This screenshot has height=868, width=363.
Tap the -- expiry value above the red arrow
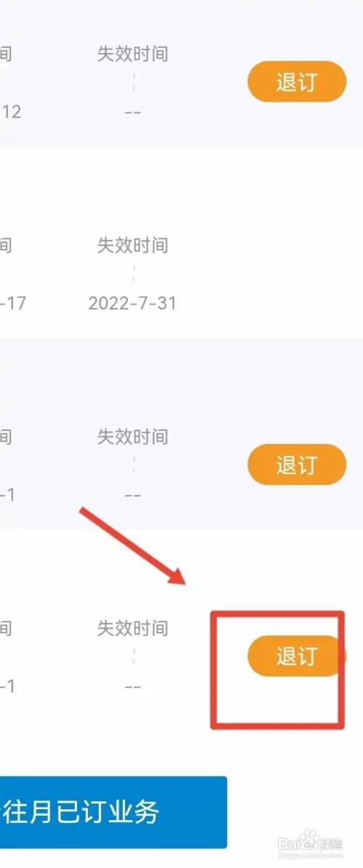(x=133, y=495)
